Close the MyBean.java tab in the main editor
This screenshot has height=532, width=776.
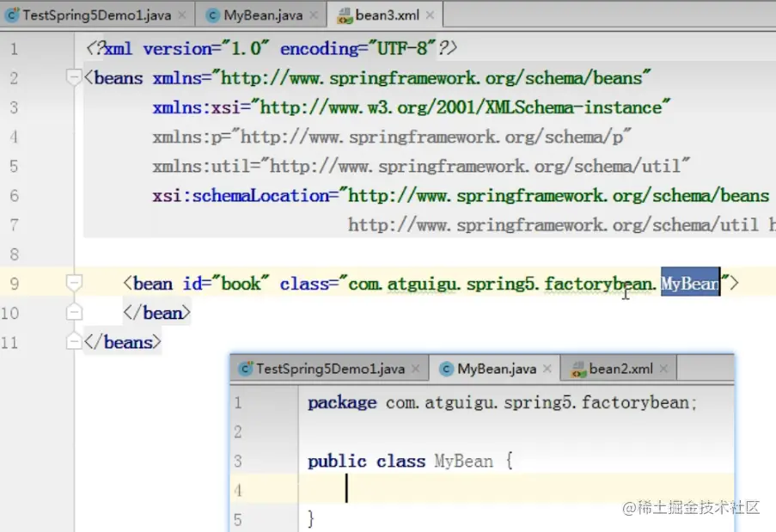point(314,15)
